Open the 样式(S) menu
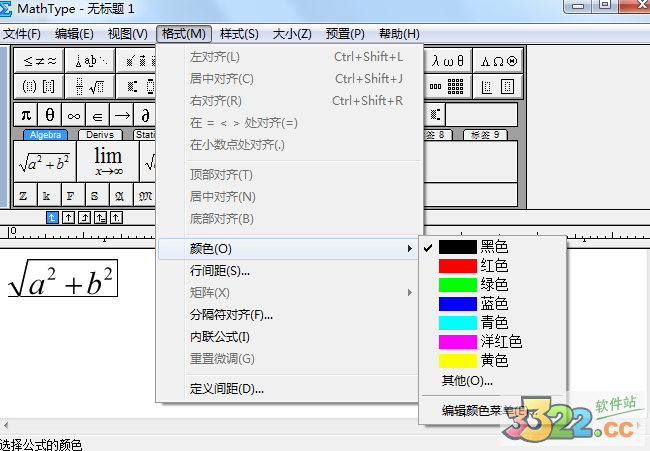Image resolution: width=650 pixels, height=451 pixels. [x=239, y=34]
